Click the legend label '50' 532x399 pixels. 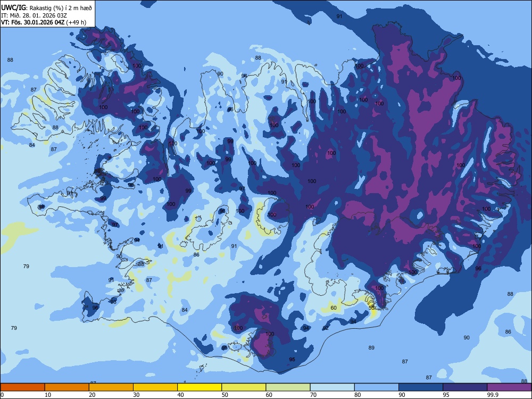point(225,395)
